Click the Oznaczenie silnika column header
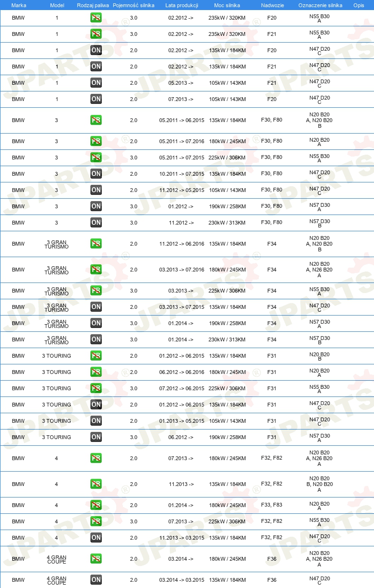 click(x=320, y=5)
